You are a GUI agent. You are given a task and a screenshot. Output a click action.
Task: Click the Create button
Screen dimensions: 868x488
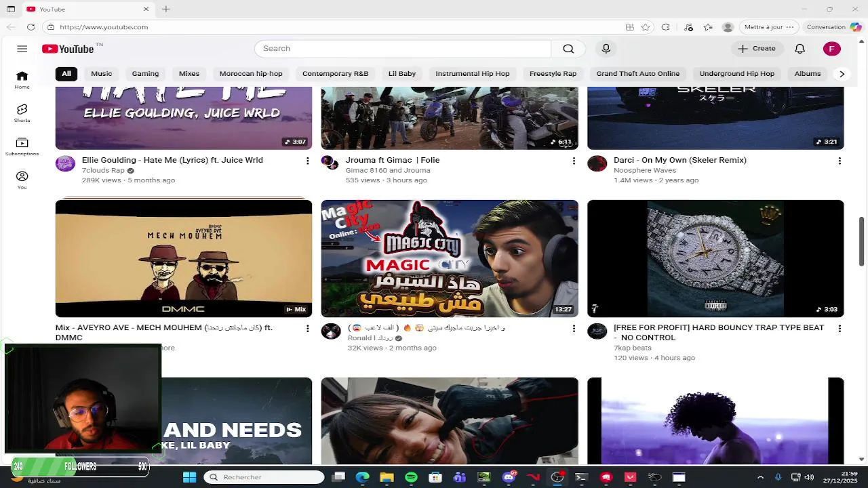pos(757,49)
